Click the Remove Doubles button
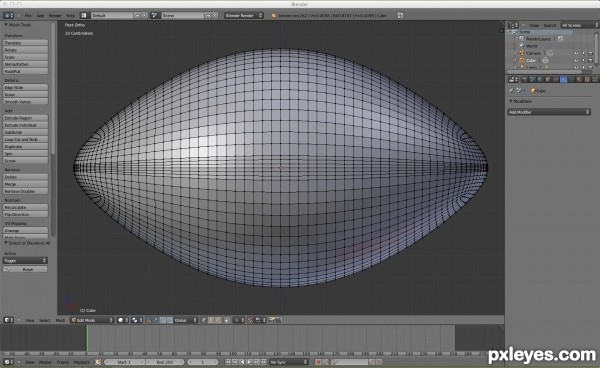Viewport: 600px width, 368px height. click(26, 191)
